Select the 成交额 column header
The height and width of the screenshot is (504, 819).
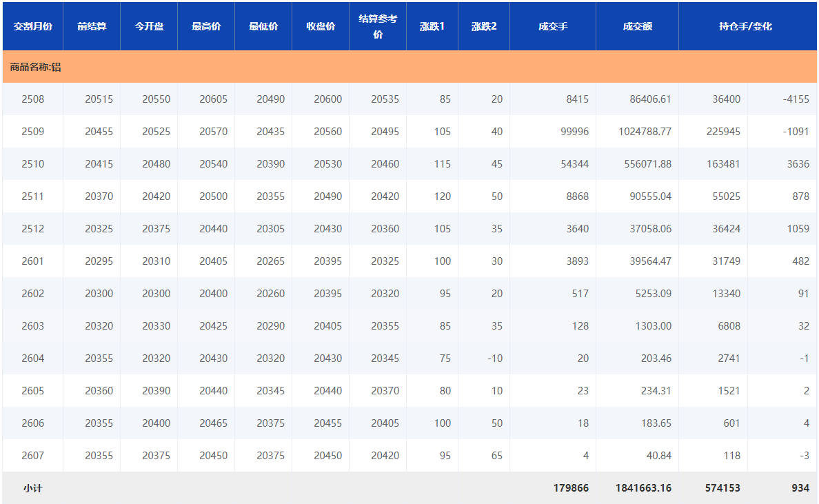pos(637,27)
